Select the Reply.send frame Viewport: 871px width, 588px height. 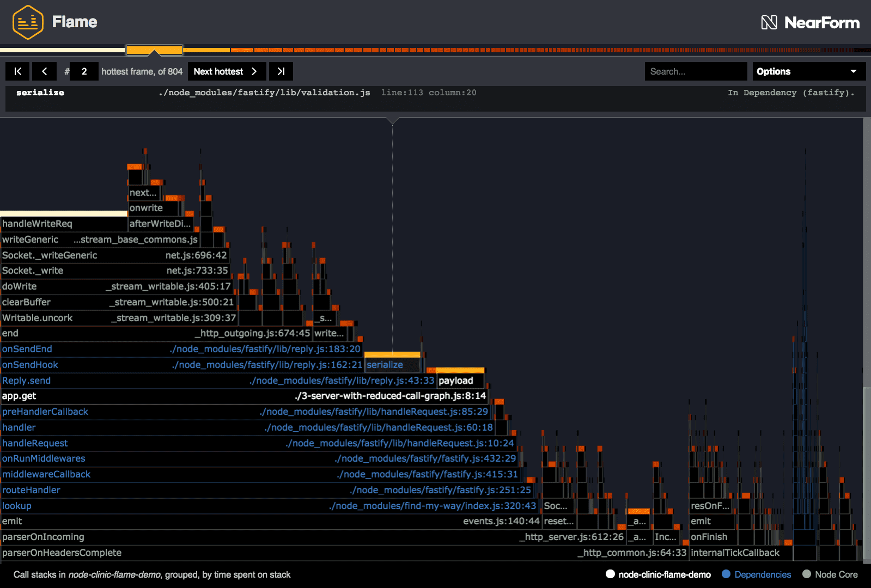tap(218, 381)
